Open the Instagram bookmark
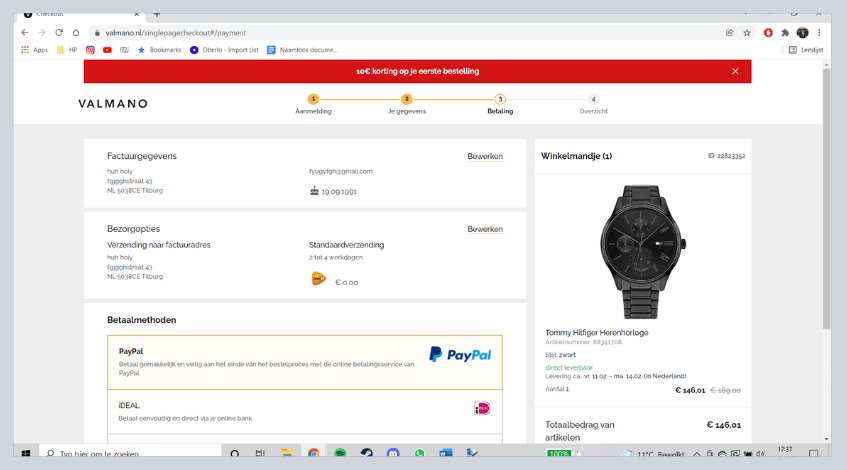This screenshot has height=470, width=847. (x=90, y=50)
